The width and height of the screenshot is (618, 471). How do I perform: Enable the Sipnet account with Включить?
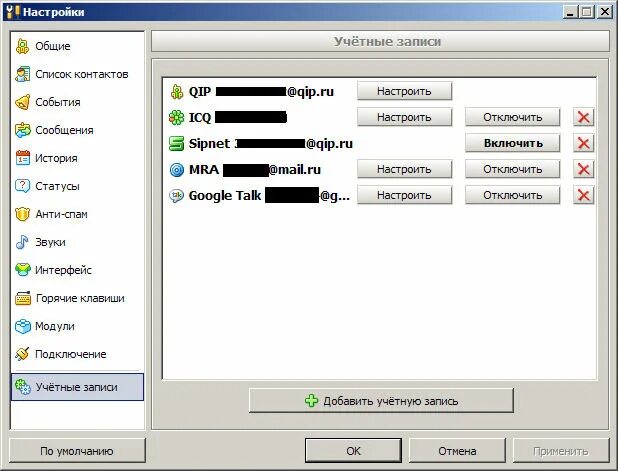click(x=512, y=143)
